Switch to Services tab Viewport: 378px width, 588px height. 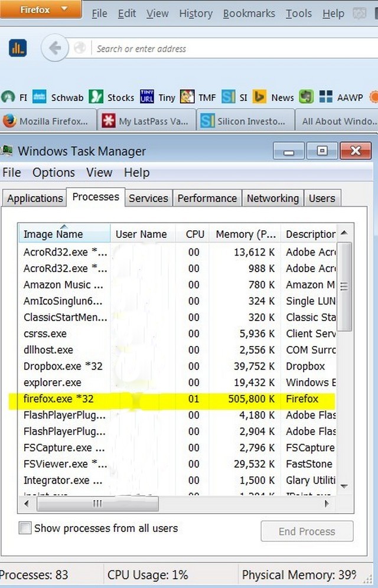pyautogui.click(x=148, y=198)
